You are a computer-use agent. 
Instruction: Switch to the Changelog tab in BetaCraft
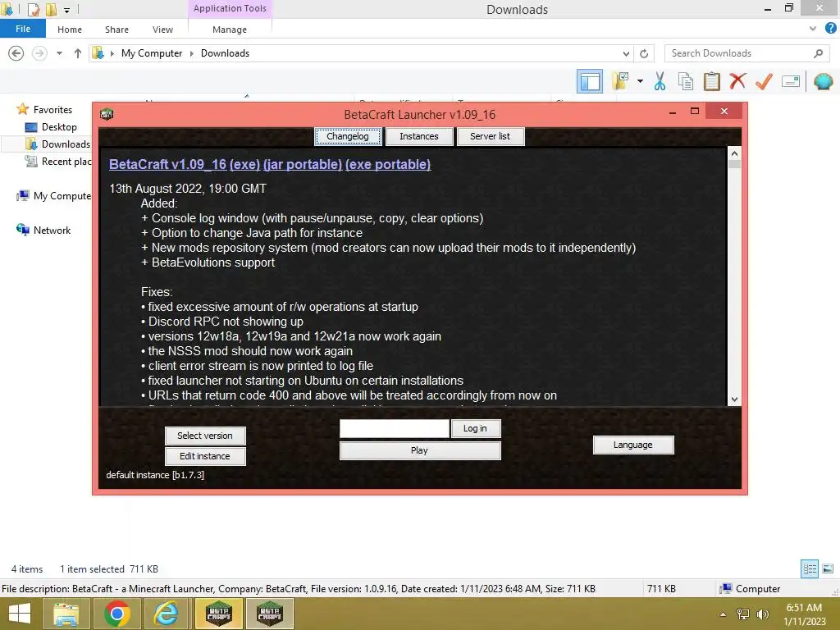(x=348, y=136)
